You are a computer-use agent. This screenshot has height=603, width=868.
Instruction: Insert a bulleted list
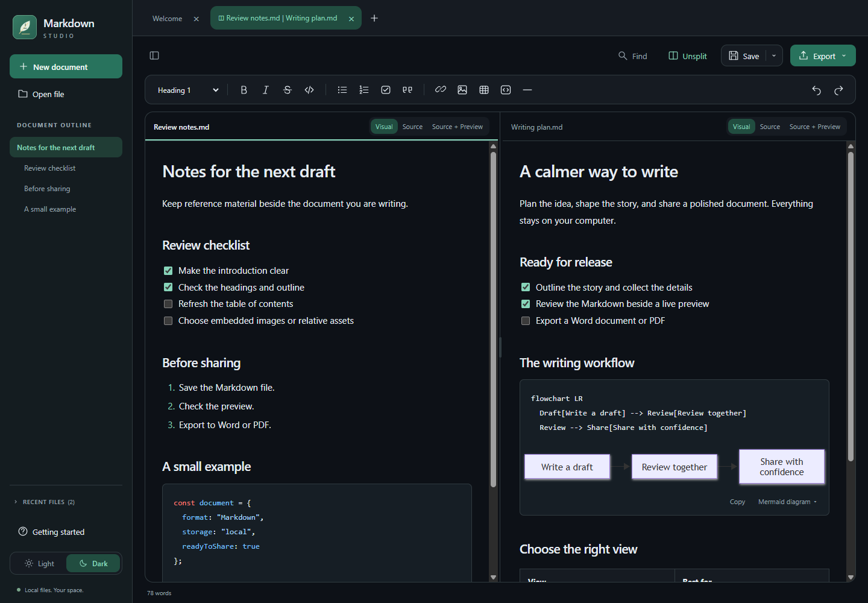pos(342,90)
